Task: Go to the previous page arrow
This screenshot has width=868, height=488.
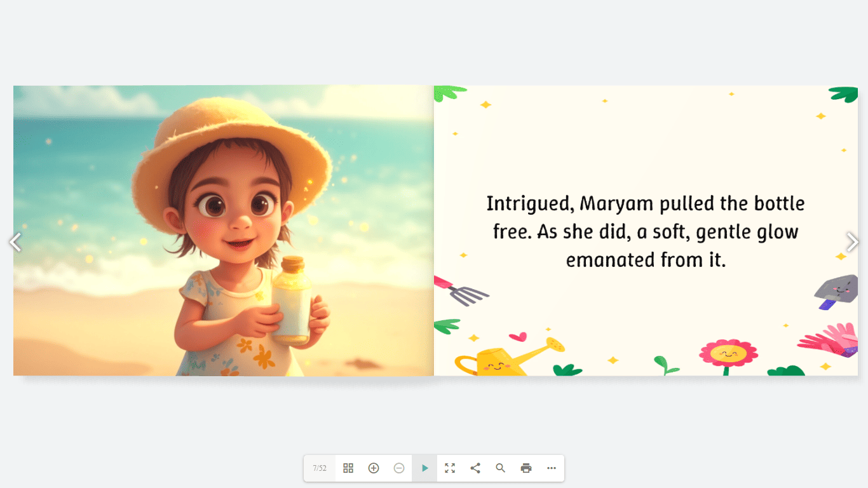Action: coord(15,242)
